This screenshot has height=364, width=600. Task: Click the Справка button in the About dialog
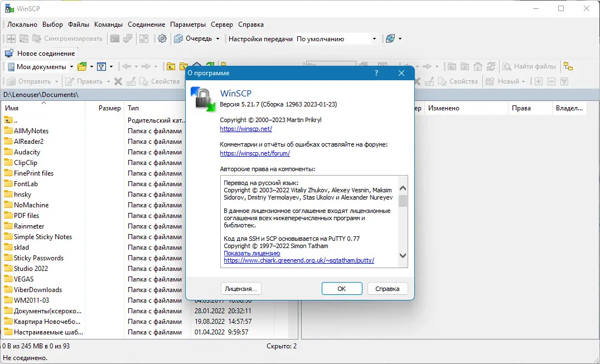coord(387,289)
